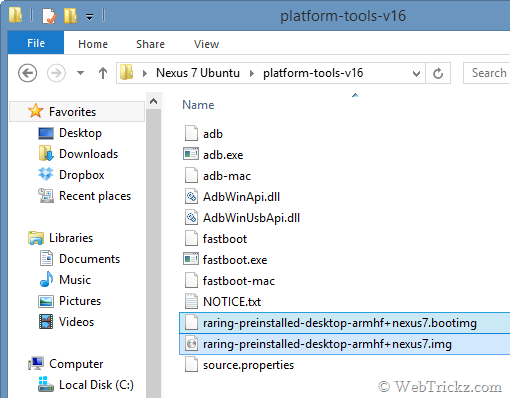Select fastboot-mac file
The image size is (510, 398).
point(239,281)
